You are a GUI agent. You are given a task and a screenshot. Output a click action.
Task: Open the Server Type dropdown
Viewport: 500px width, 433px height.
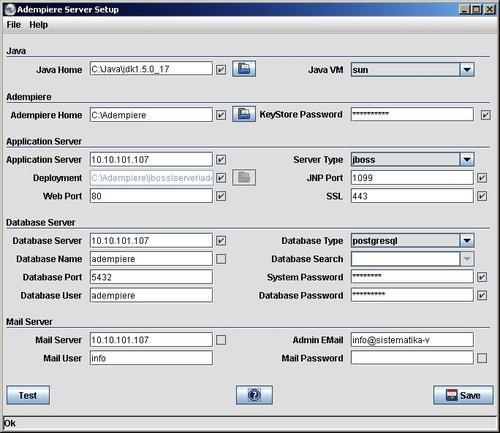click(x=467, y=159)
